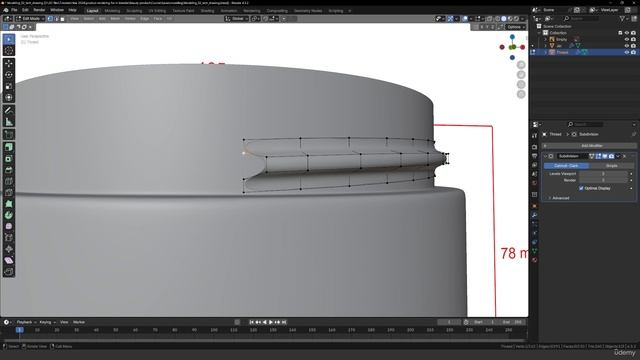Click the zoom viewport gizmo button
The width and height of the screenshot is (640, 360).
[521, 65]
